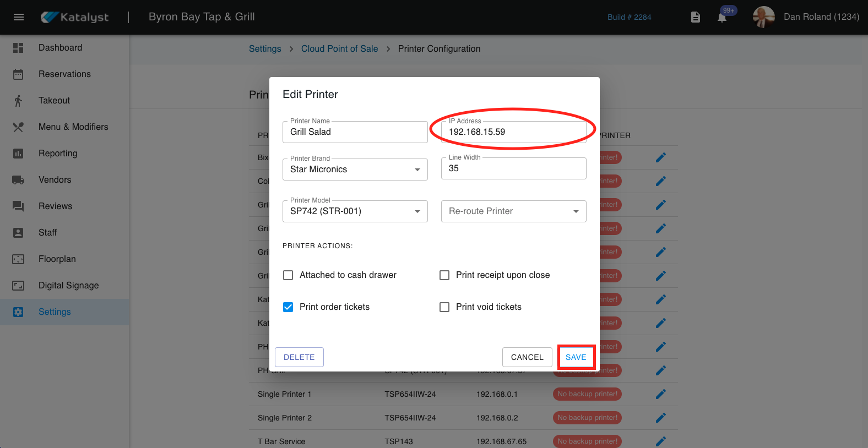Check Print receipt upon close option

tap(444, 275)
